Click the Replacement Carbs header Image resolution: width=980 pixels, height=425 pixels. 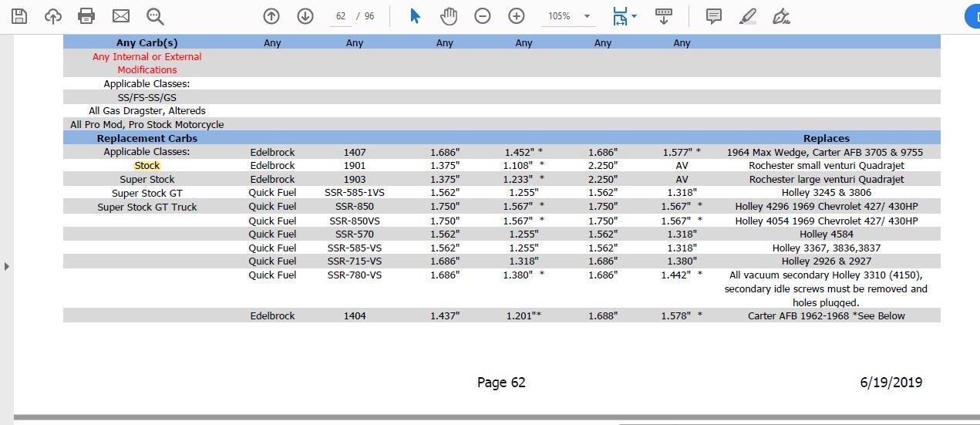(x=147, y=138)
